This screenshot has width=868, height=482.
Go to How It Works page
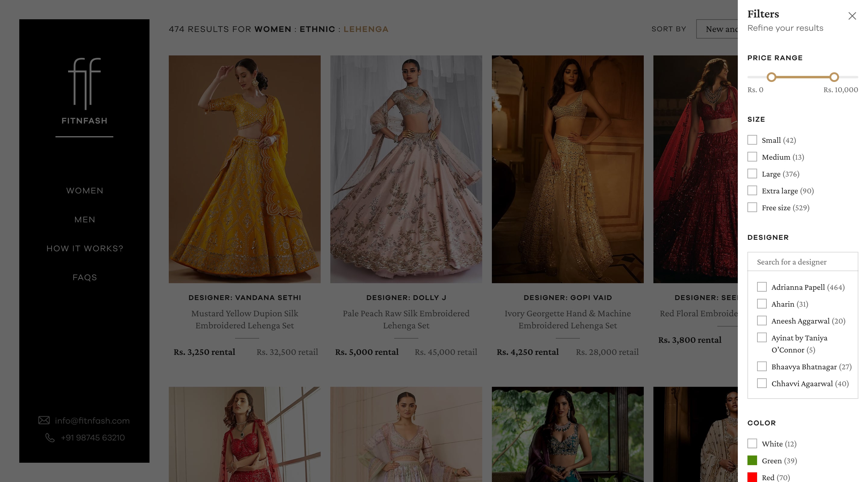pyautogui.click(x=85, y=249)
